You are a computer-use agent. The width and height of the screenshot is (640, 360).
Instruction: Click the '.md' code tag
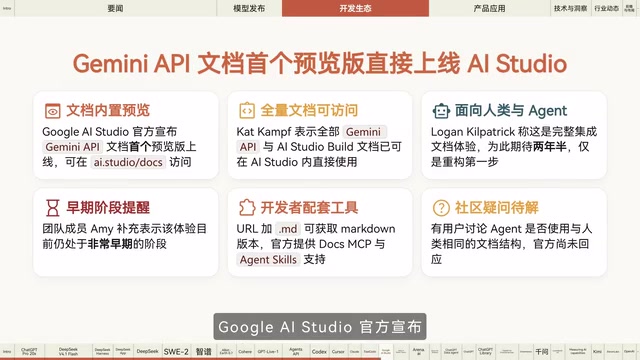[x=288, y=229]
